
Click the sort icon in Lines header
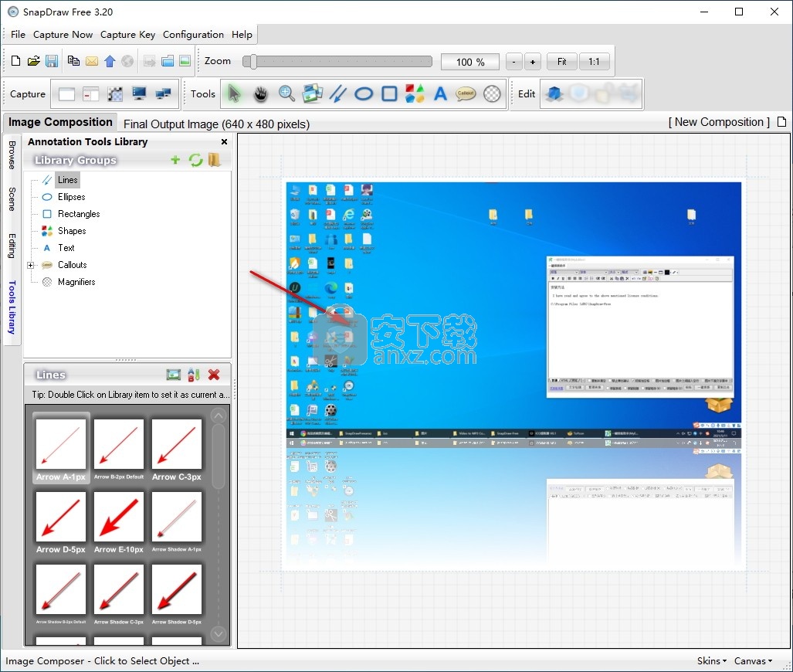[x=194, y=375]
